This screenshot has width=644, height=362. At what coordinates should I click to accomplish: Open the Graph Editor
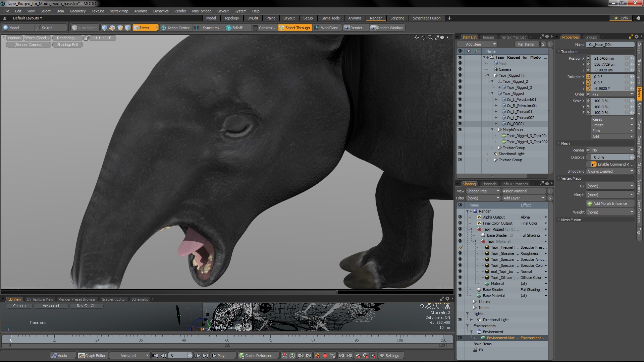pos(92,356)
